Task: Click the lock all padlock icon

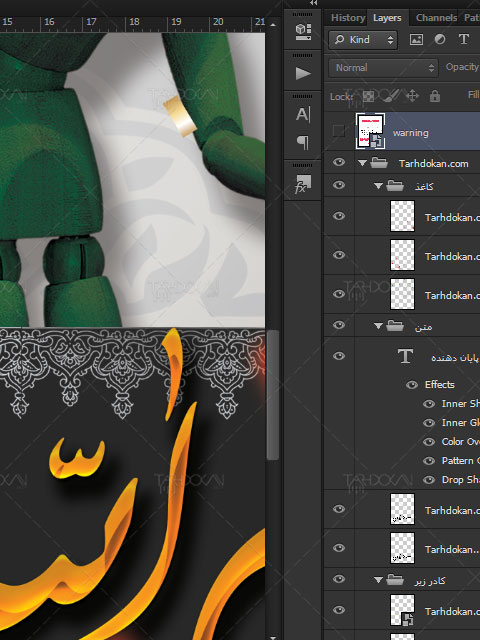Action: [435, 96]
